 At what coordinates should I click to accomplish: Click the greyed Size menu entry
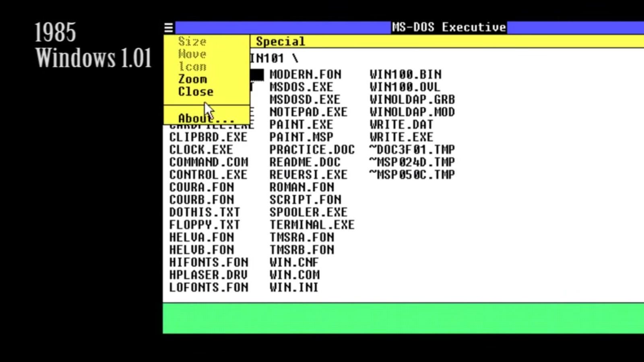click(193, 41)
